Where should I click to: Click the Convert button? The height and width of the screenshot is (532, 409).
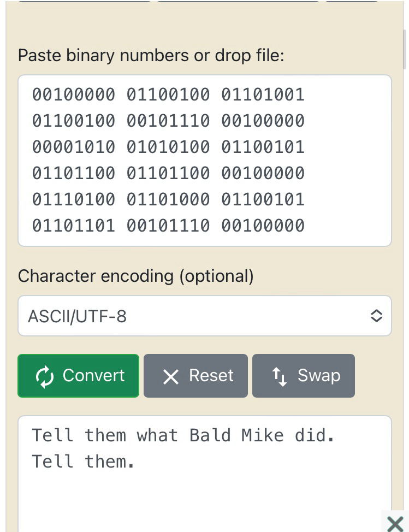pos(78,375)
